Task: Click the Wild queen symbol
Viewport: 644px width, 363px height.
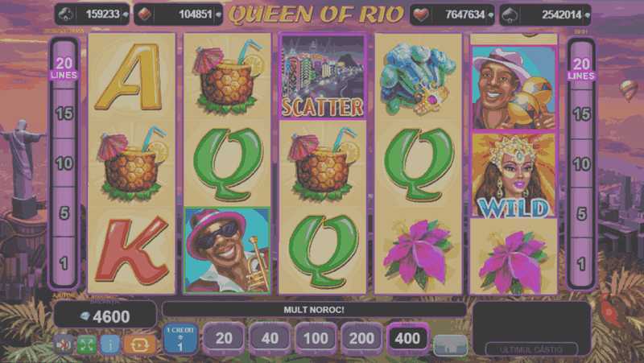Action: tap(514, 175)
